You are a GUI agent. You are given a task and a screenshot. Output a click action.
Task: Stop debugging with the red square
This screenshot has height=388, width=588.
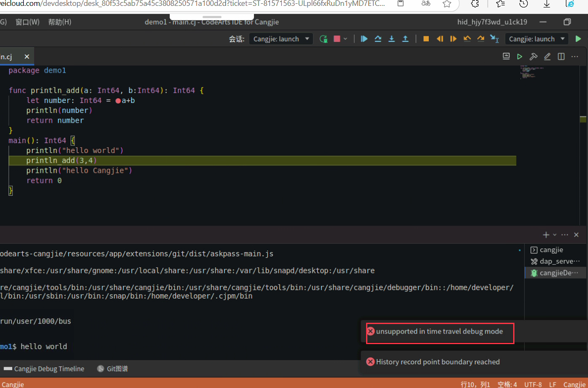[x=337, y=39]
